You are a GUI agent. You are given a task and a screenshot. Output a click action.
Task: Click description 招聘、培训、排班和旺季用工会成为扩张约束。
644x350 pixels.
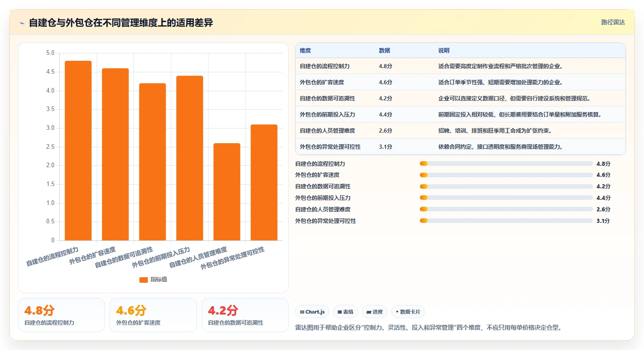[495, 131]
